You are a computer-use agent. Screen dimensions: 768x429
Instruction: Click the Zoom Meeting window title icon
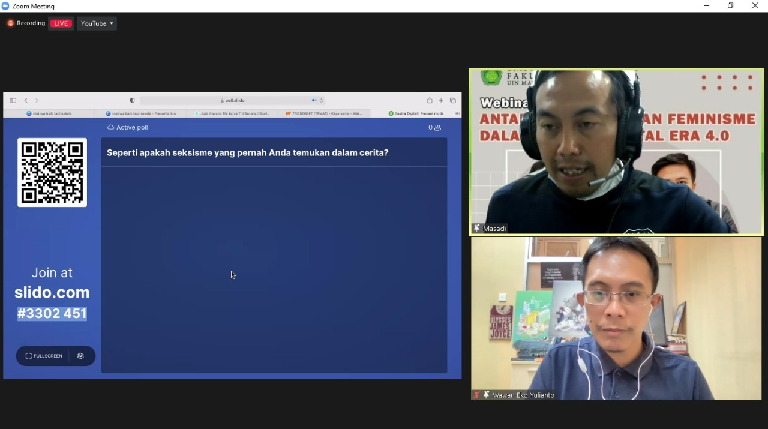[7, 5]
